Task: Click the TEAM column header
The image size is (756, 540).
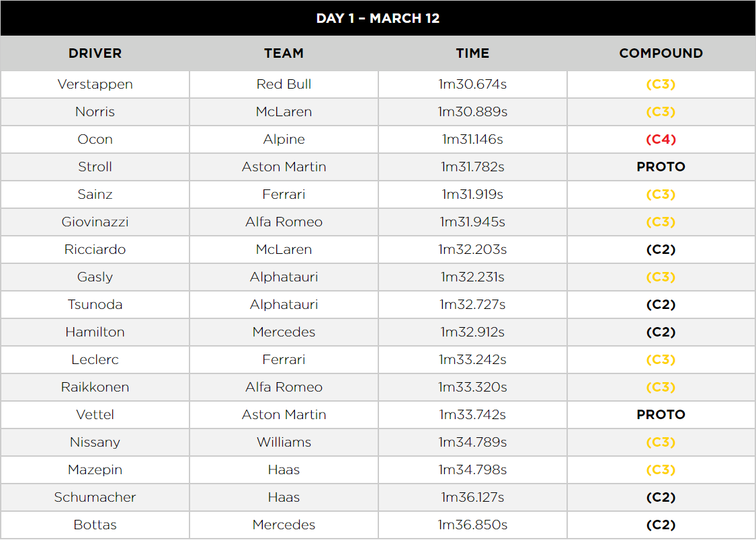Action: click(x=284, y=53)
